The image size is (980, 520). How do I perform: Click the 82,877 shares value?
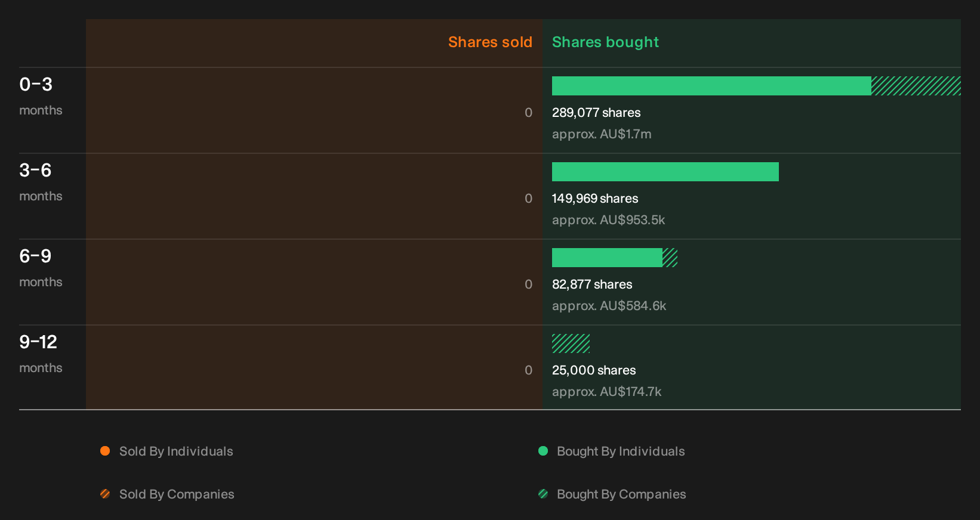[x=592, y=284]
